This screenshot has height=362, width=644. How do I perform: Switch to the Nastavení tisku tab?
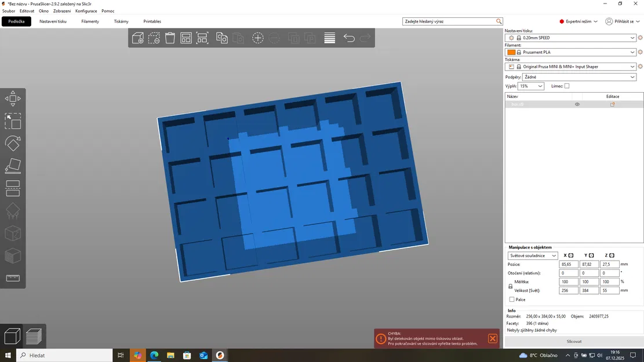53,21
